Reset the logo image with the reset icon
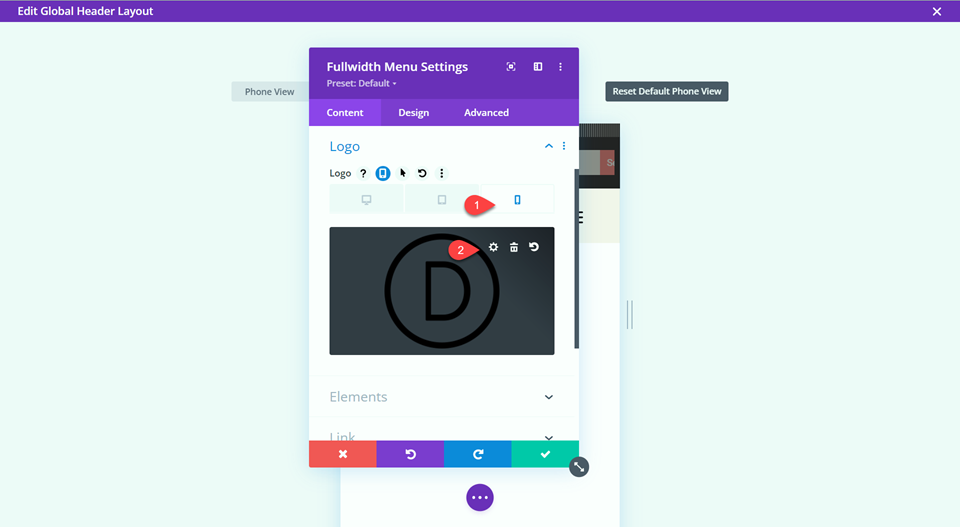This screenshot has width=960, height=527. point(534,247)
